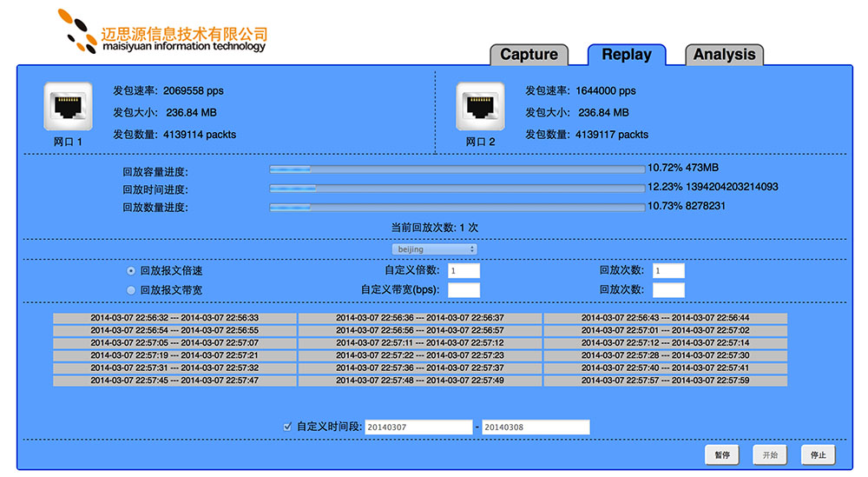The height and width of the screenshot is (477, 868).
Task: Switch to the Capture tab
Action: pyautogui.click(x=529, y=55)
